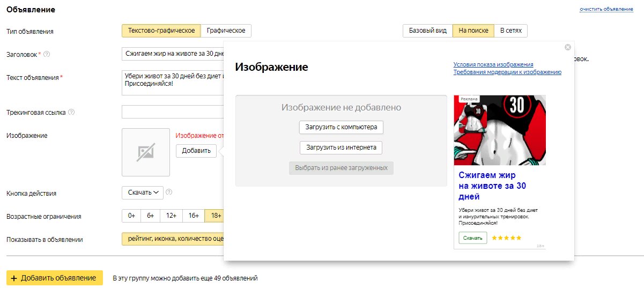Click help icon beside Трекинговая ссылка
This screenshot has height=288, width=644.
(71, 112)
